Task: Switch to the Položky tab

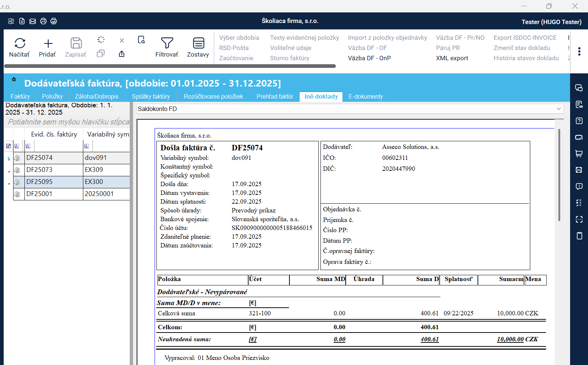Action: (x=52, y=96)
